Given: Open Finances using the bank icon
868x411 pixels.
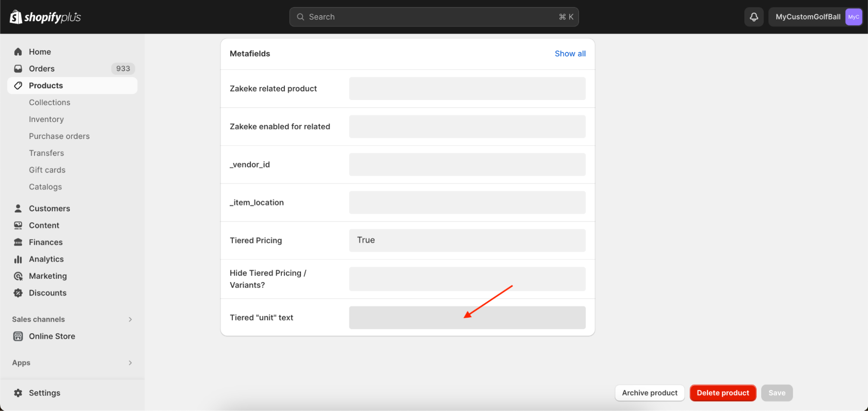Looking at the screenshot, I should point(18,242).
